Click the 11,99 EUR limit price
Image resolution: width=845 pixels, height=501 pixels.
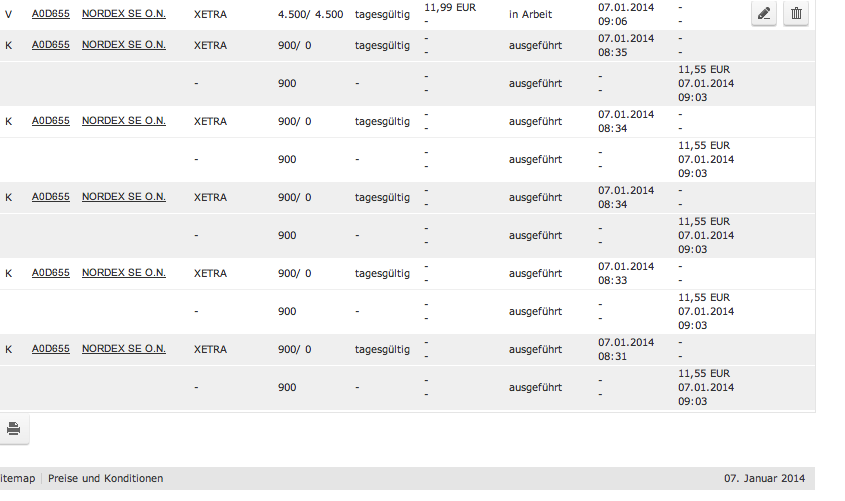pyautogui.click(x=450, y=7)
